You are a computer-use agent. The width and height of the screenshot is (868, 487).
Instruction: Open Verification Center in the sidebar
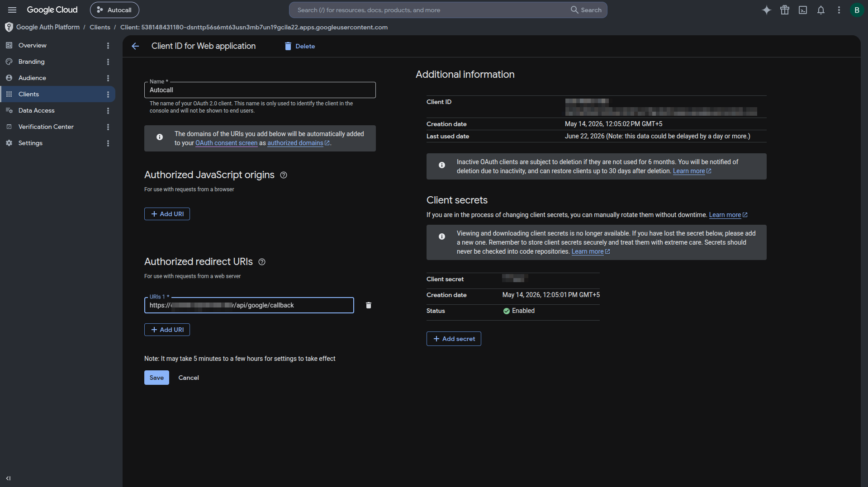coord(46,127)
